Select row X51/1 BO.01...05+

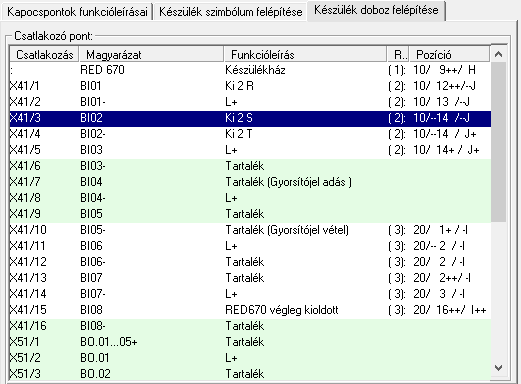(x=250, y=342)
